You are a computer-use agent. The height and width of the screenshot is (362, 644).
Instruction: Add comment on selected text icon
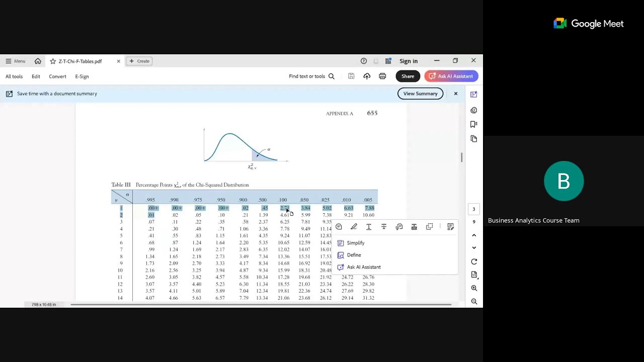339,227
